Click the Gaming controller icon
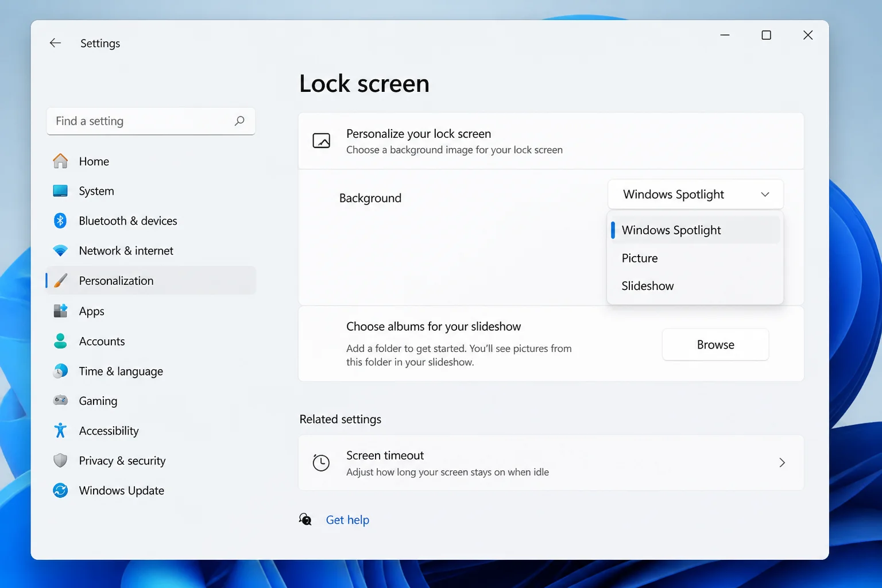The width and height of the screenshot is (882, 588). tap(60, 400)
